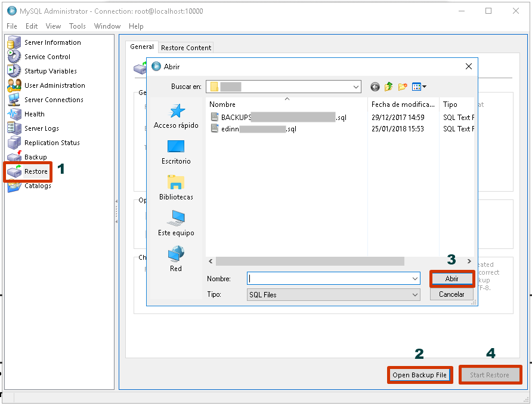Select file dated 25/01/2018 15:53

coord(398,129)
